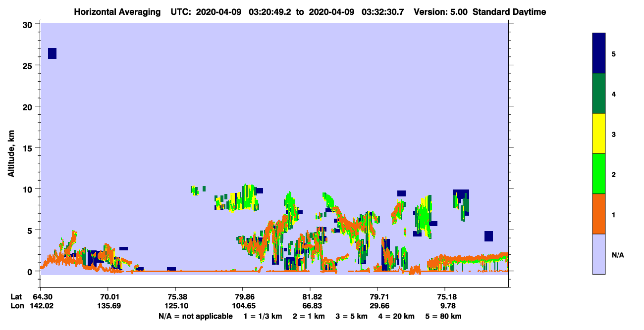The image size is (644, 330).
Task: Click the 'Standard Daytime' label
Action: [509, 12]
